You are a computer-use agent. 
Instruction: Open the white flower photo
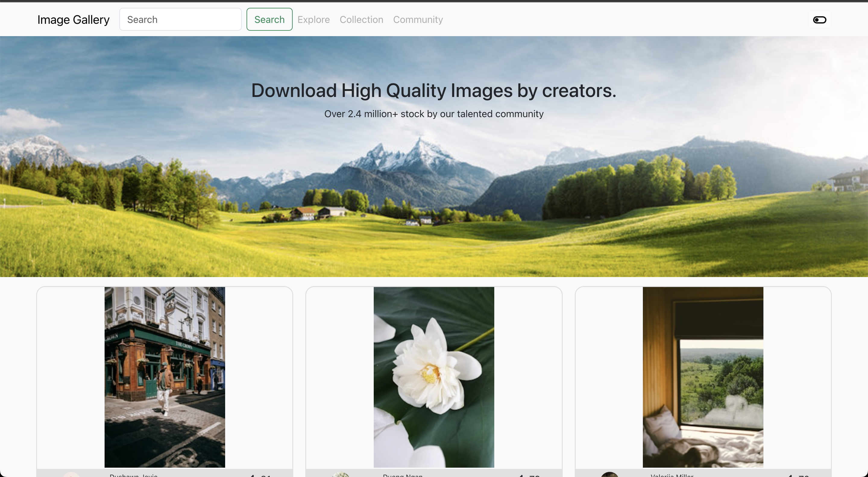pyautogui.click(x=434, y=377)
